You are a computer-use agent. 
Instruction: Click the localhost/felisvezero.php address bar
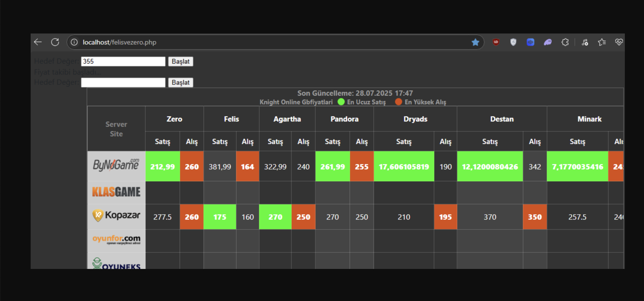275,42
